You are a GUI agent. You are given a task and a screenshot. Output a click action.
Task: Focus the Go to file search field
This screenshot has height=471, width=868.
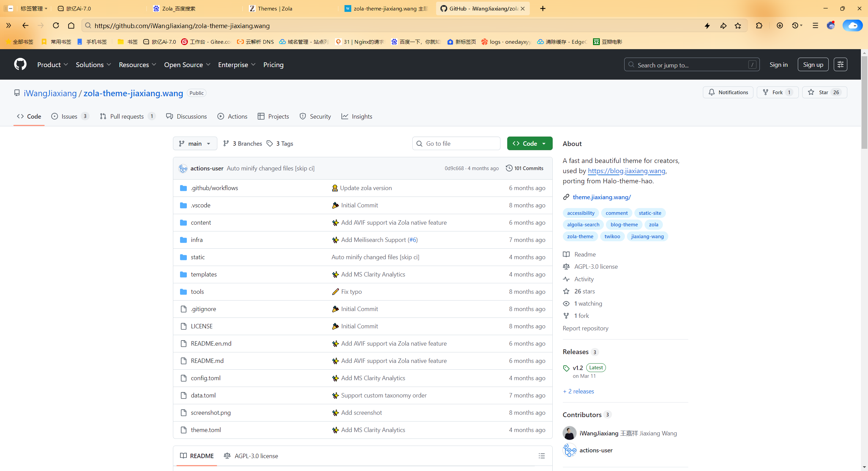pos(456,143)
